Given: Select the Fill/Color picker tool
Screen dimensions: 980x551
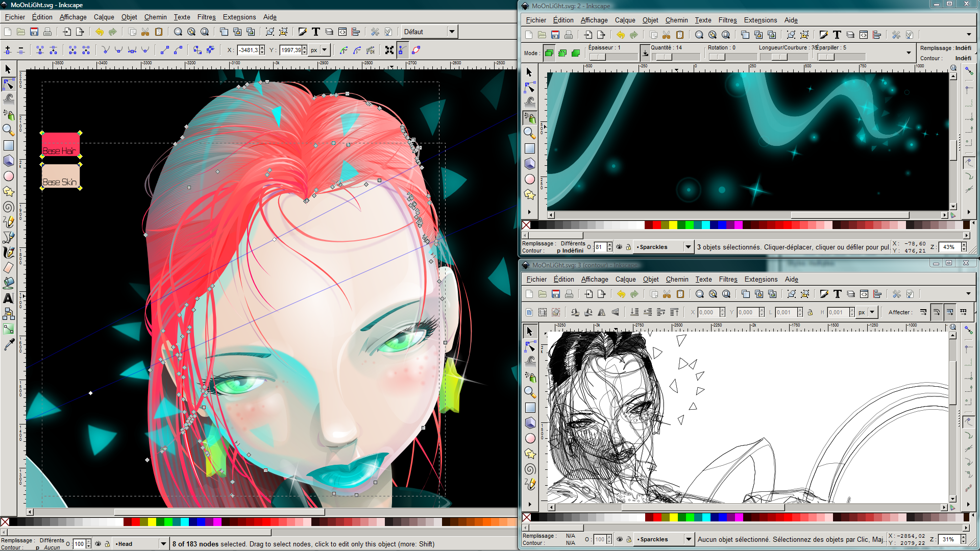Looking at the screenshot, I should tap(9, 343).
